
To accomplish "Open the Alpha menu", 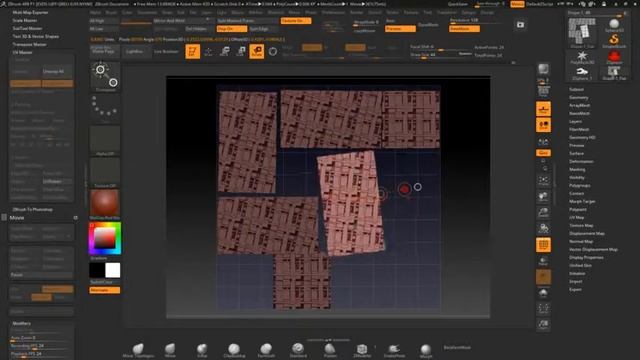I will 95,13.
